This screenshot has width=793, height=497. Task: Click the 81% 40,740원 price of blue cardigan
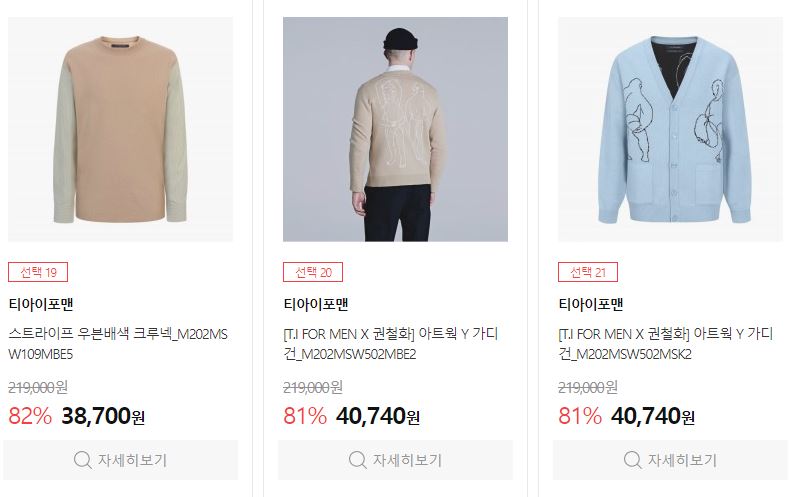click(627, 416)
